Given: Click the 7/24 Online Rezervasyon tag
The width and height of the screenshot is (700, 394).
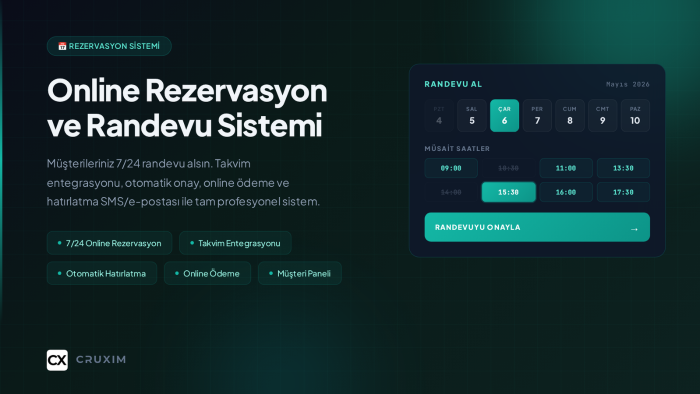Looking at the screenshot, I should tap(109, 243).
